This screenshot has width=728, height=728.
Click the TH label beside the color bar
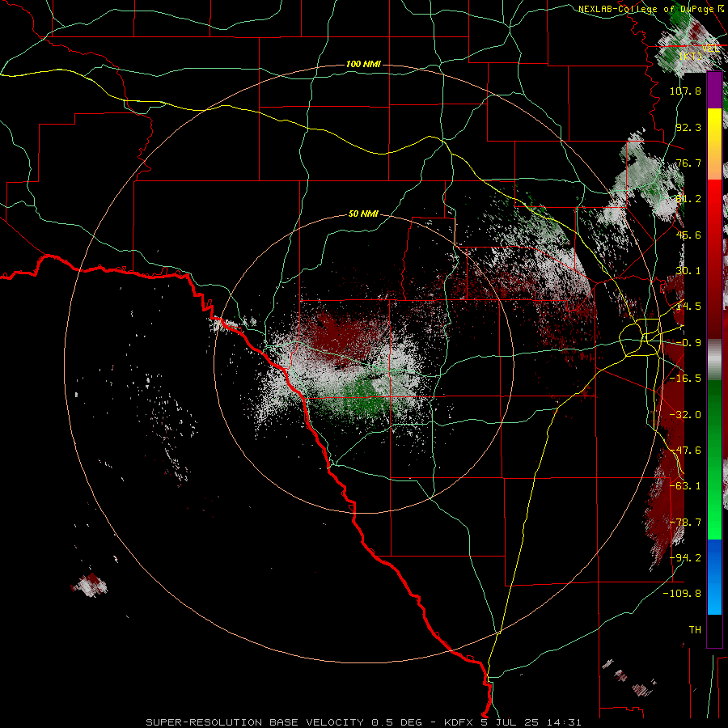pyautogui.click(x=695, y=630)
